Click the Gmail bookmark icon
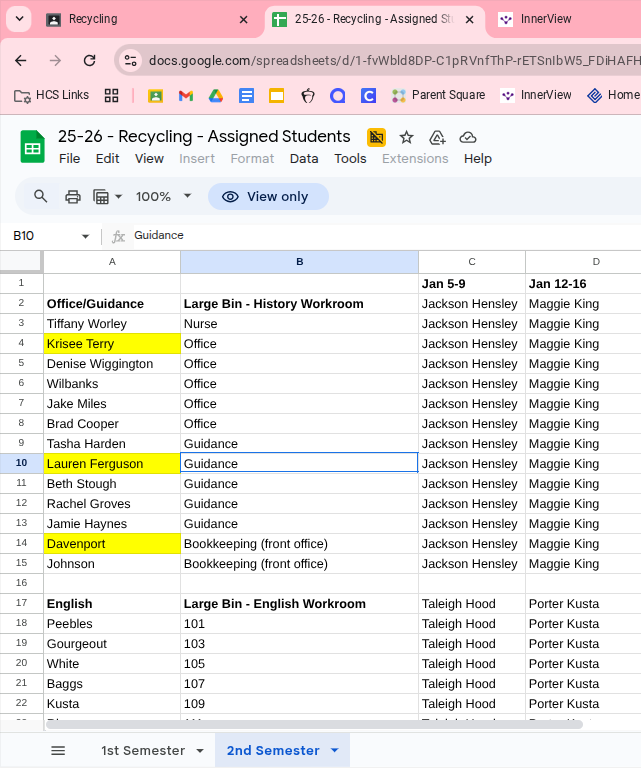641x768 pixels. (185, 96)
